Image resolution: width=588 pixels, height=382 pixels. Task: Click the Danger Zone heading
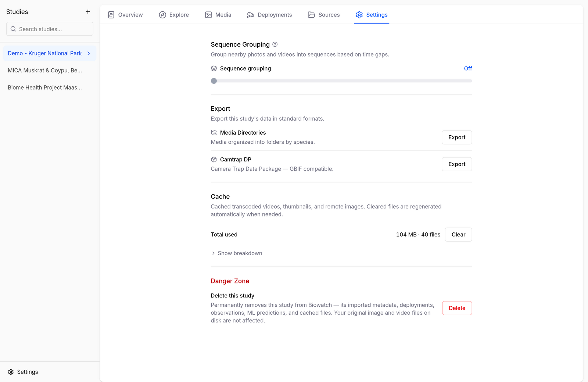pyautogui.click(x=230, y=281)
